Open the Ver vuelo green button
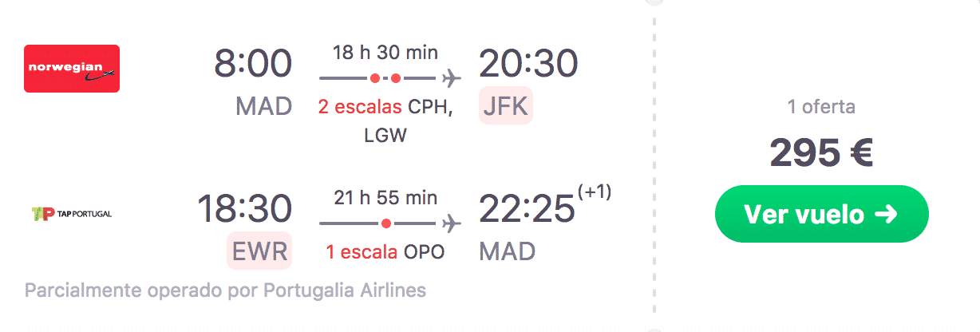 coord(821,214)
